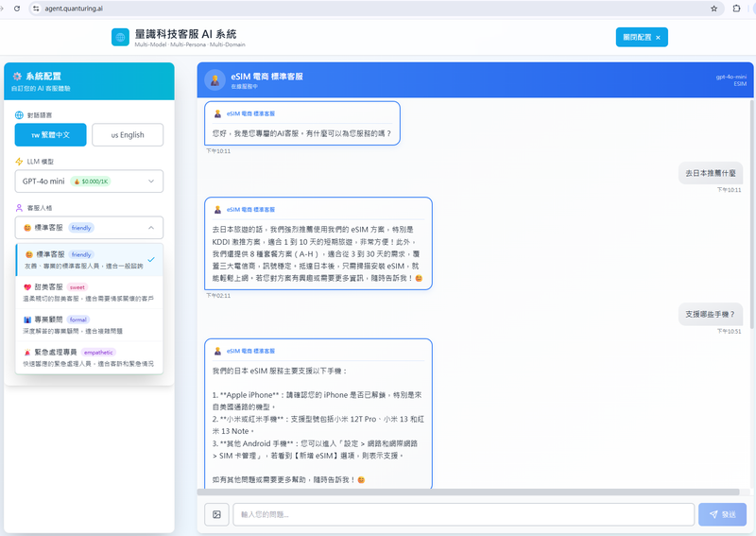This screenshot has width=756, height=536.
Task: Collapse the 客服人格 persona dropdown
Action: tap(89, 228)
